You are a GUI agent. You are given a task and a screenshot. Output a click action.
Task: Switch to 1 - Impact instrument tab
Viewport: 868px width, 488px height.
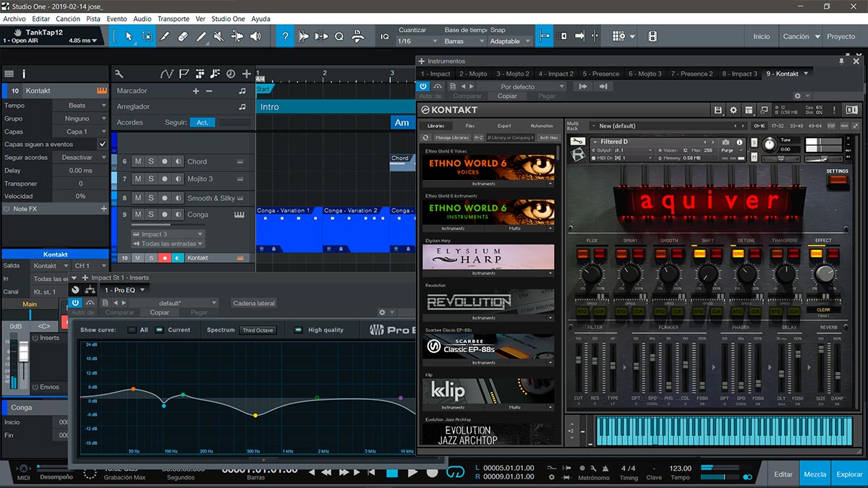tap(436, 74)
